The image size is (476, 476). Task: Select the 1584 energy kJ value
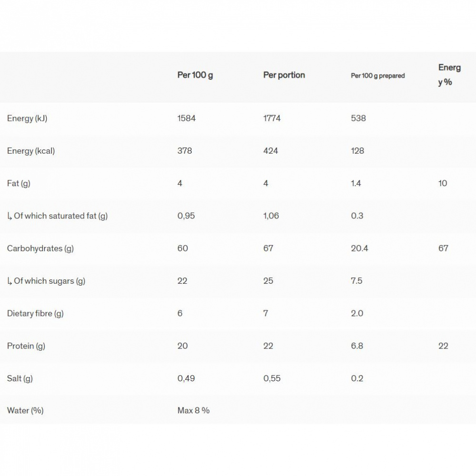click(x=187, y=119)
